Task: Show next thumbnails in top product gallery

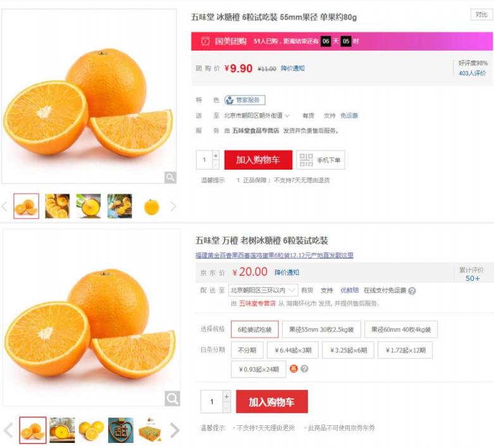Action: point(173,207)
